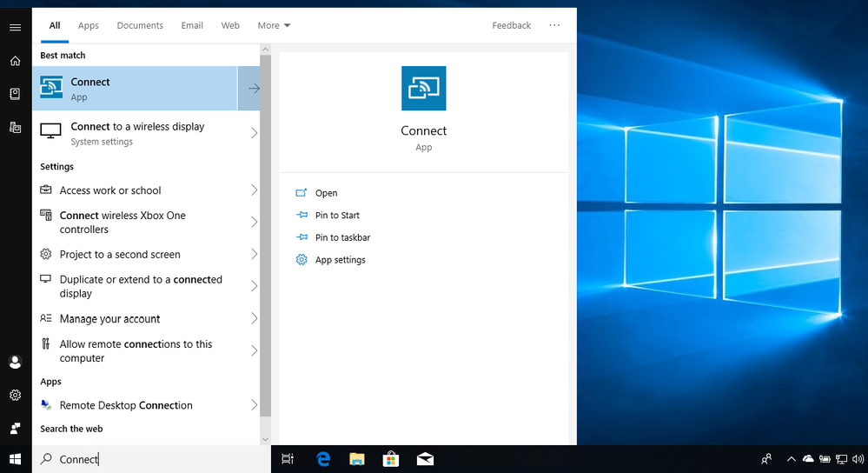
Task: Expand Project to a second screen chevron
Action: (x=254, y=254)
